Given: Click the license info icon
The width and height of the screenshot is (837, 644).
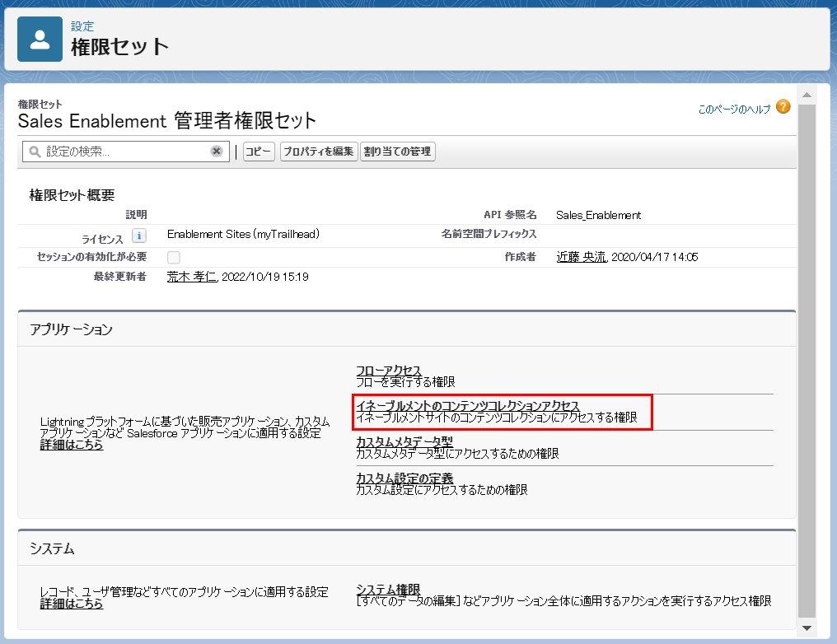Looking at the screenshot, I should [138, 236].
